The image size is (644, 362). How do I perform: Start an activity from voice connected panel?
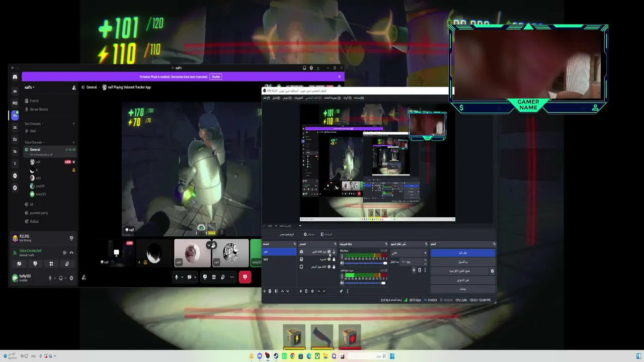coord(51,263)
